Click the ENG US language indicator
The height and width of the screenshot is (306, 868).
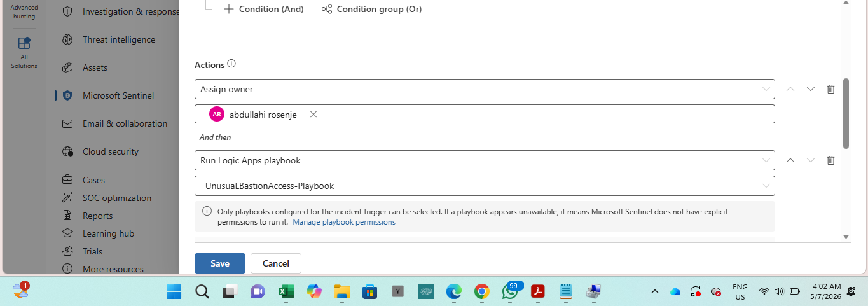(740, 291)
